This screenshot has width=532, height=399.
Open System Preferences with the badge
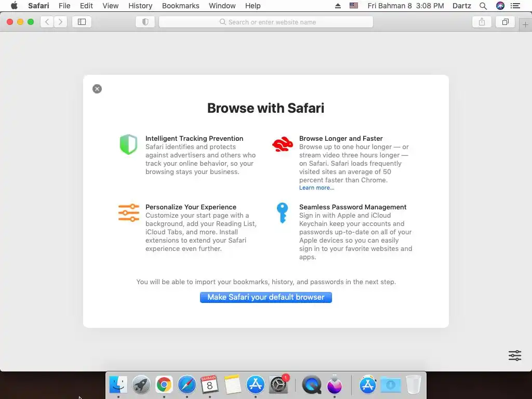pos(278,385)
